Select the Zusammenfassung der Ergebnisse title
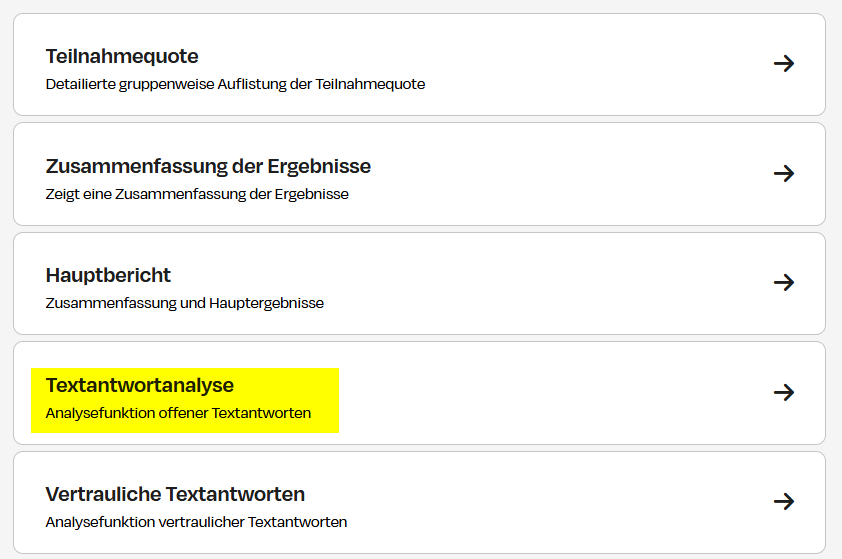The height and width of the screenshot is (559, 842). point(208,166)
